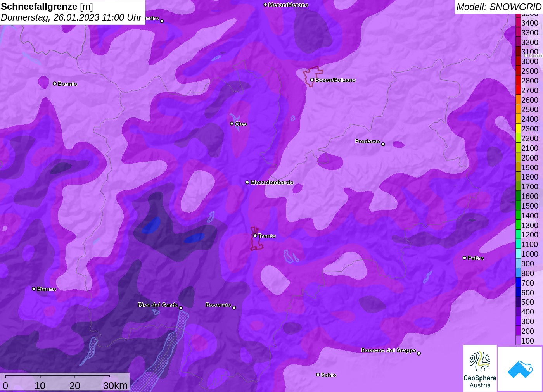Click the legend swatch beside 3300
The image size is (543, 392).
tap(518, 32)
